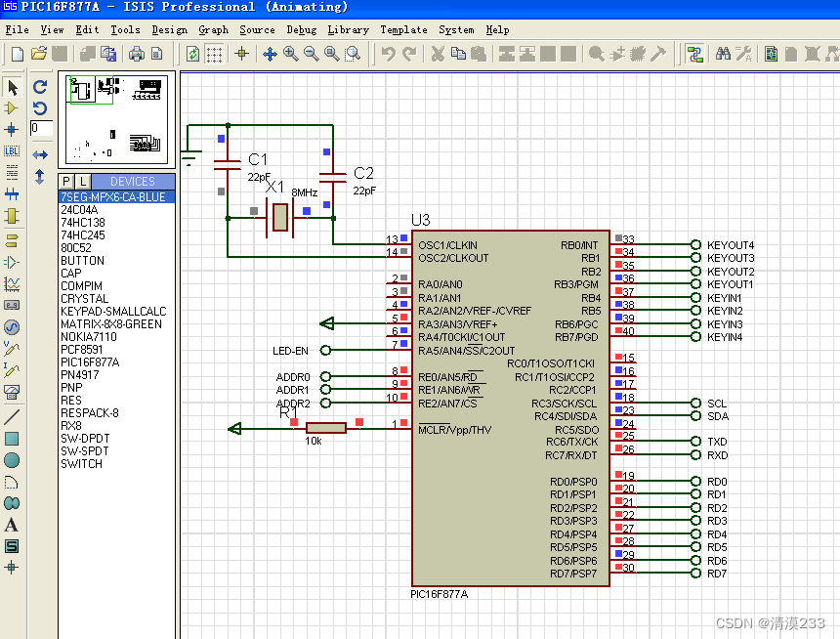Select the Wire Label LBL tool
Viewport: 840px width, 639px height.
tap(12, 151)
